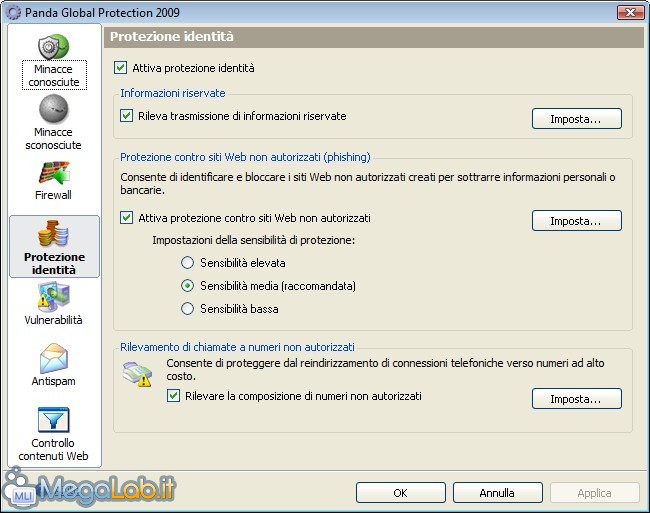The height and width of the screenshot is (513, 650).
Task: Click the Applica button
Action: point(594,493)
